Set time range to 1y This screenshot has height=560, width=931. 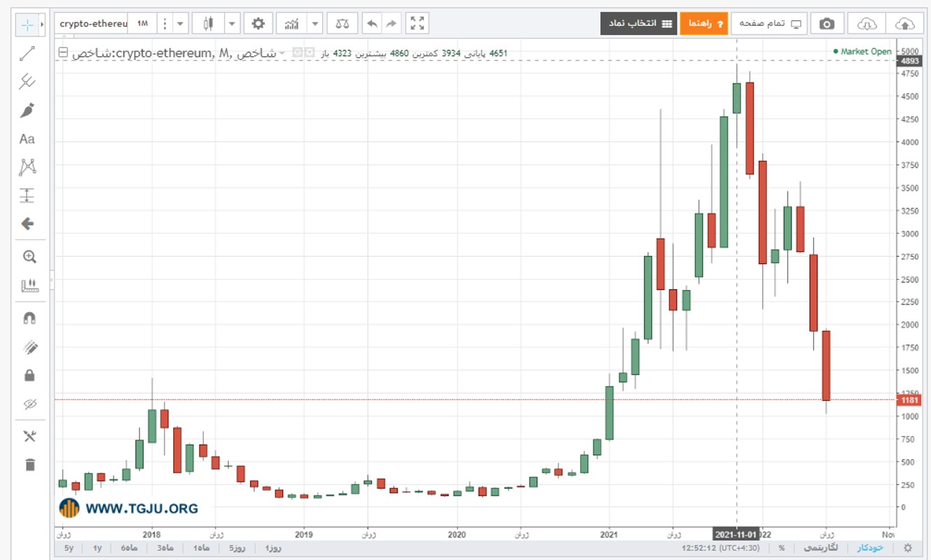coord(97,548)
